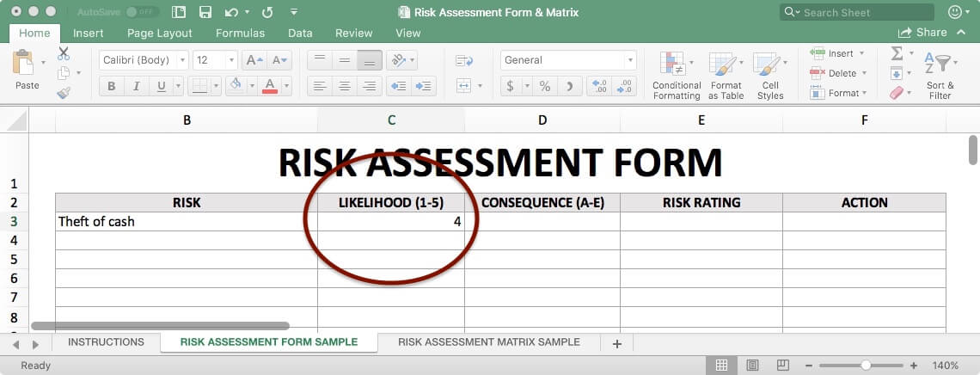Click the zoom slider handle
This screenshot has height=375, width=980.
866,365
